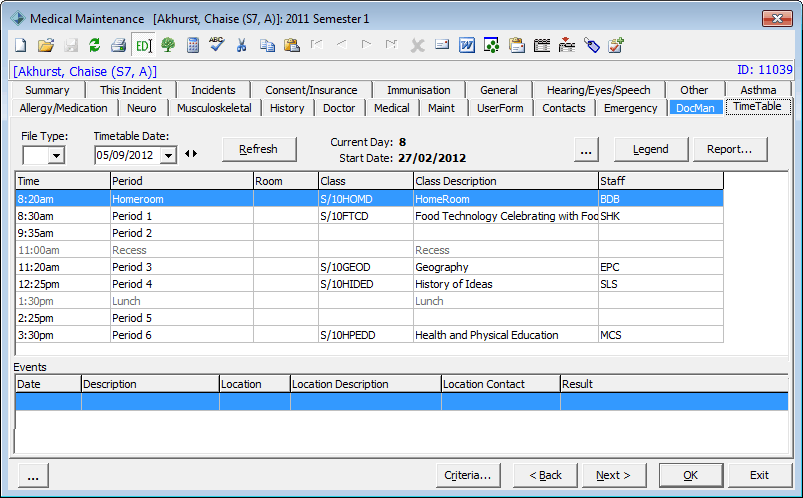Open the timetable Legend
The image size is (803, 498).
coord(650,149)
